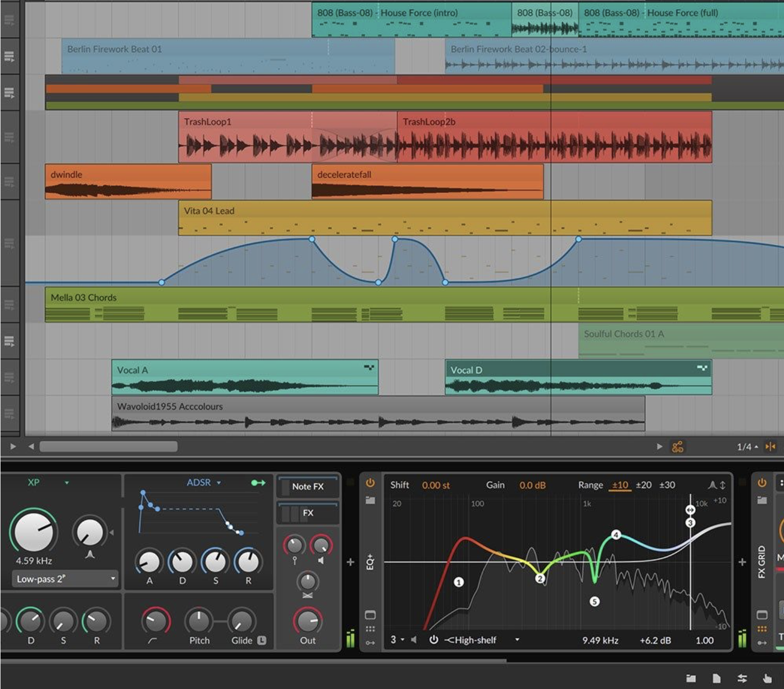Screen dimensions: 784x689
Task: Open the Vocal A clip comping icon
Action: pyautogui.click(x=369, y=367)
